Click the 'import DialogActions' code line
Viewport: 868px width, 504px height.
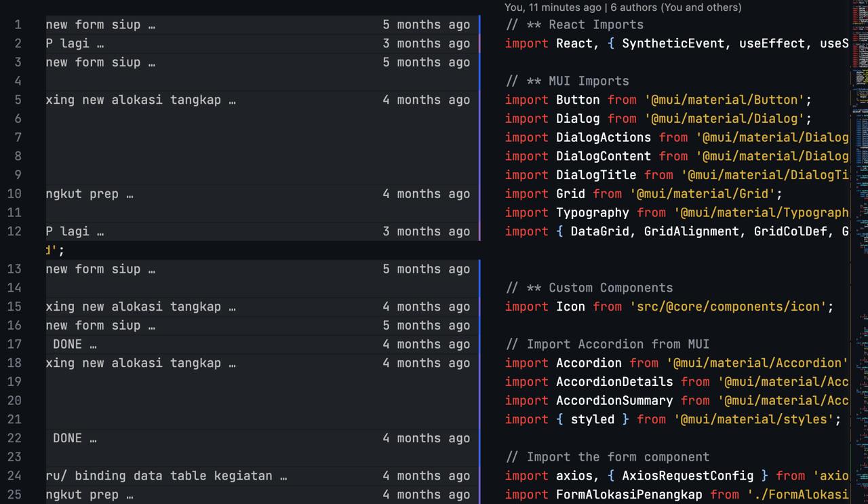click(677, 138)
